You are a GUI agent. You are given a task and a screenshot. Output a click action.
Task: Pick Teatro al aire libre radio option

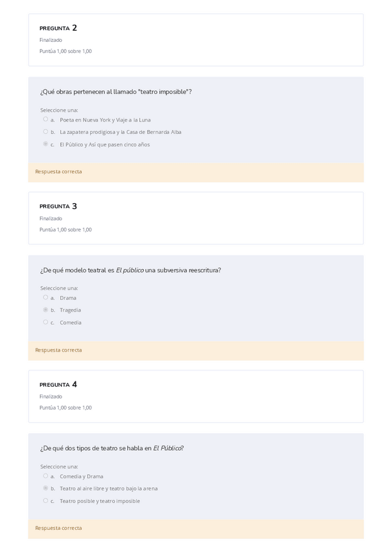46,488
